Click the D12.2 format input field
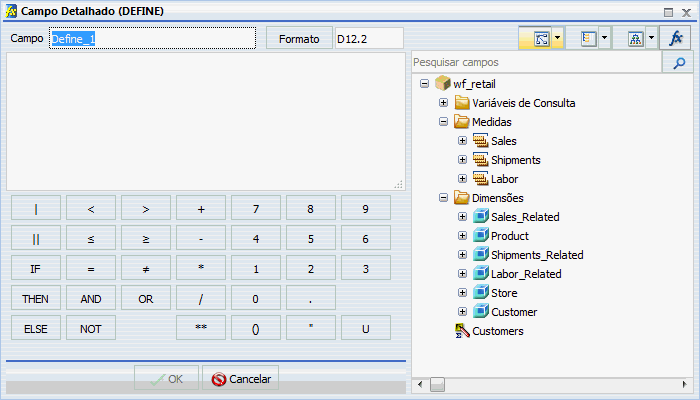The image size is (700, 400). pos(369,38)
